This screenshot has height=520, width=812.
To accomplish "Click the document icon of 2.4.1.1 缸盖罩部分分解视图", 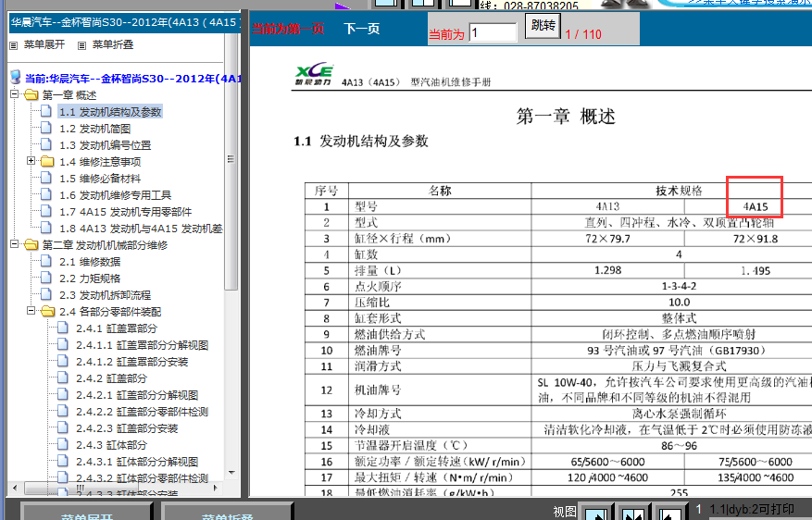I will pyautogui.click(x=63, y=344).
